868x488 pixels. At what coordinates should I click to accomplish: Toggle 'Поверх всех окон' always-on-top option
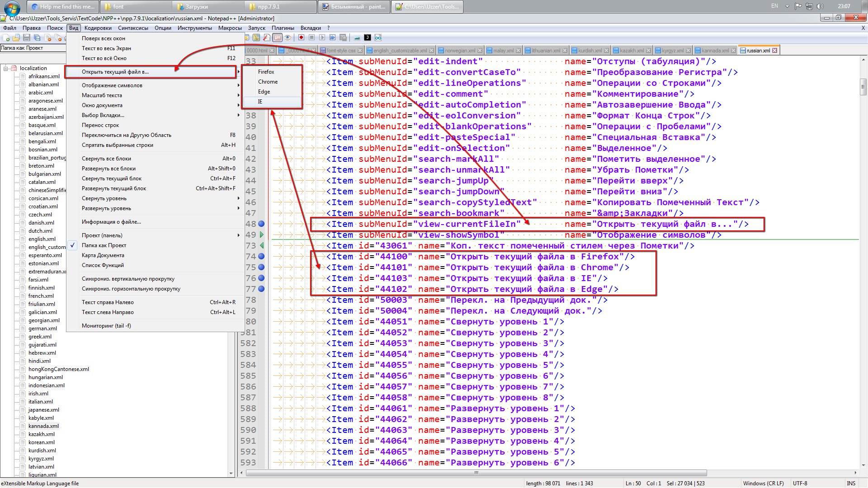click(x=155, y=38)
